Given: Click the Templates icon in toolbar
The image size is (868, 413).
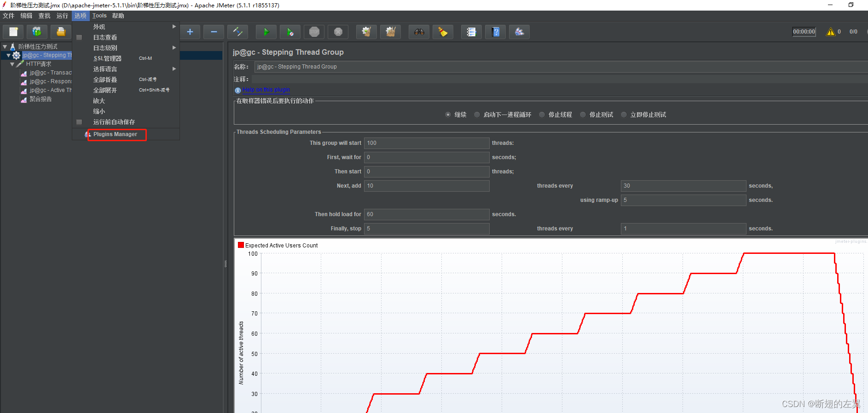Looking at the screenshot, I should point(37,32).
